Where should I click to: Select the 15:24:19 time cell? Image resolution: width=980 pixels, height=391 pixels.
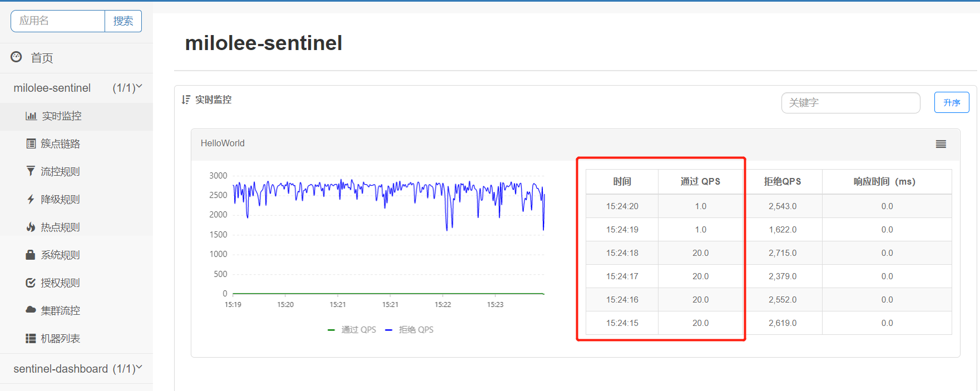(x=622, y=230)
